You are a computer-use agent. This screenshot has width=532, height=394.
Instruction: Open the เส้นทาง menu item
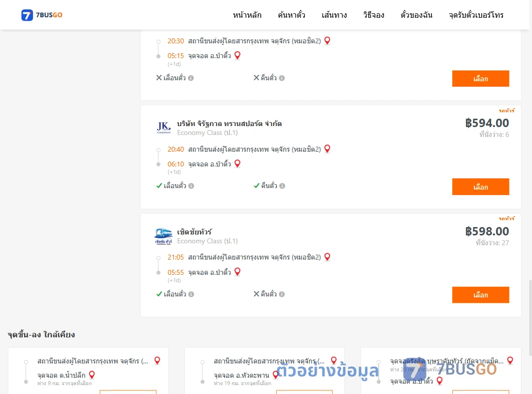tap(334, 15)
